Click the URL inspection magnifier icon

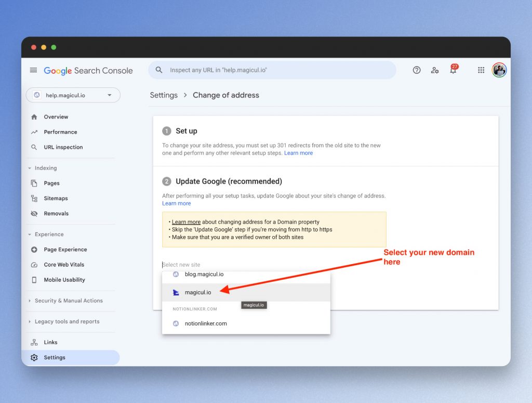(34, 147)
